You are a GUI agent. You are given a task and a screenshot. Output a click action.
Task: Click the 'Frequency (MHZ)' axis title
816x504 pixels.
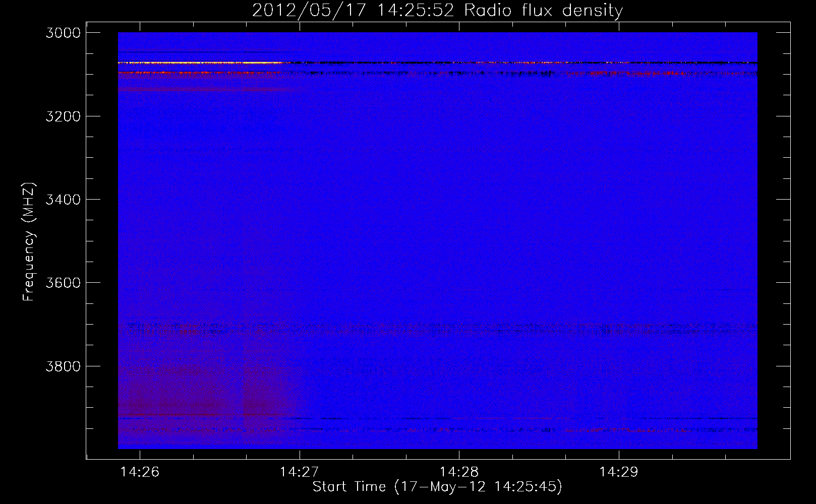coord(29,242)
